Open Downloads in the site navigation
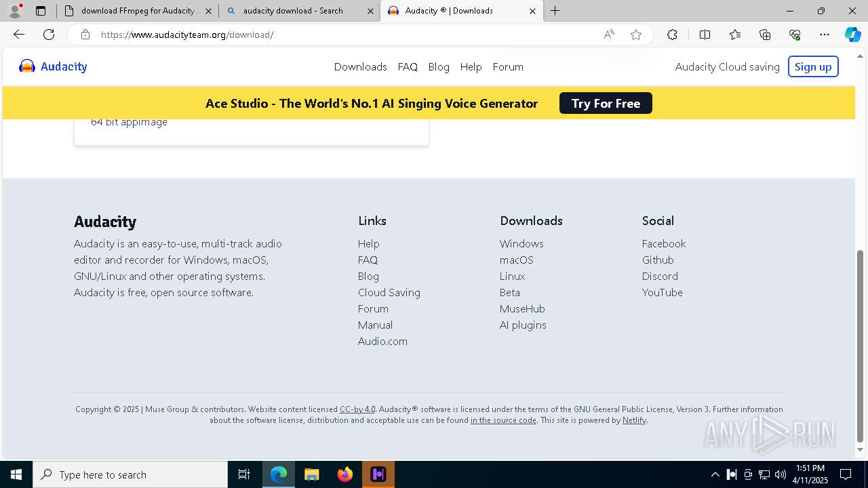This screenshot has width=868, height=488. pyautogui.click(x=360, y=66)
